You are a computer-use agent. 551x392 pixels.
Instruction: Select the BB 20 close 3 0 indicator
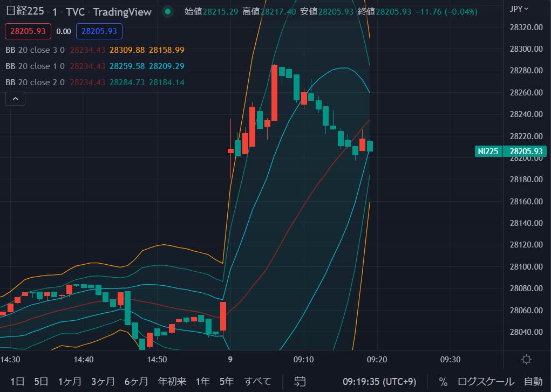pos(35,50)
